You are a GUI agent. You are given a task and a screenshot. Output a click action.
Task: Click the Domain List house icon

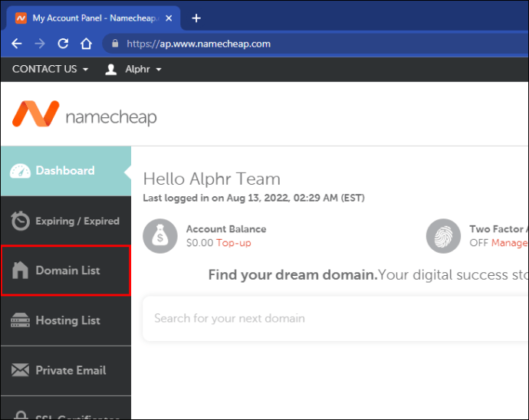pyautogui.click(x=20, y=271)
